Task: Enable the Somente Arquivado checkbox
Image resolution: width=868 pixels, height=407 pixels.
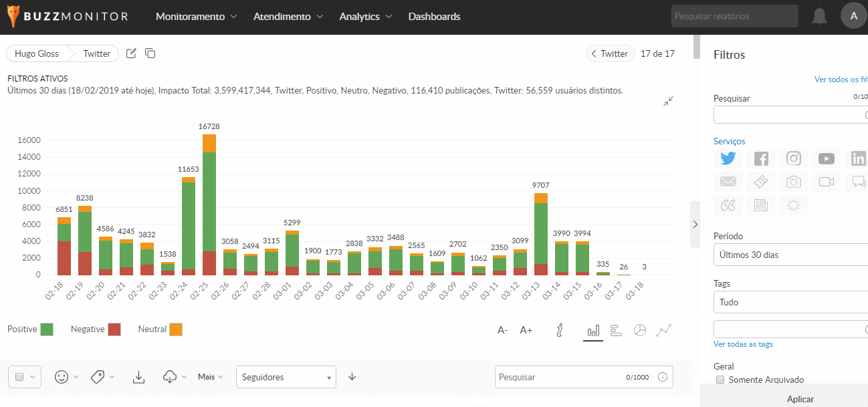Action: pyautogui.click(x=720, y=380)
